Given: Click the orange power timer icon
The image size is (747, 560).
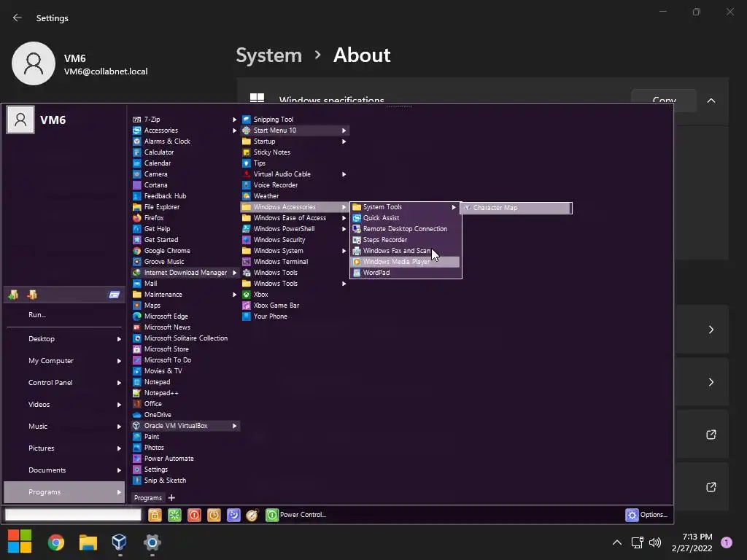Looking at the screenshot, I should [x=214, y=515].
